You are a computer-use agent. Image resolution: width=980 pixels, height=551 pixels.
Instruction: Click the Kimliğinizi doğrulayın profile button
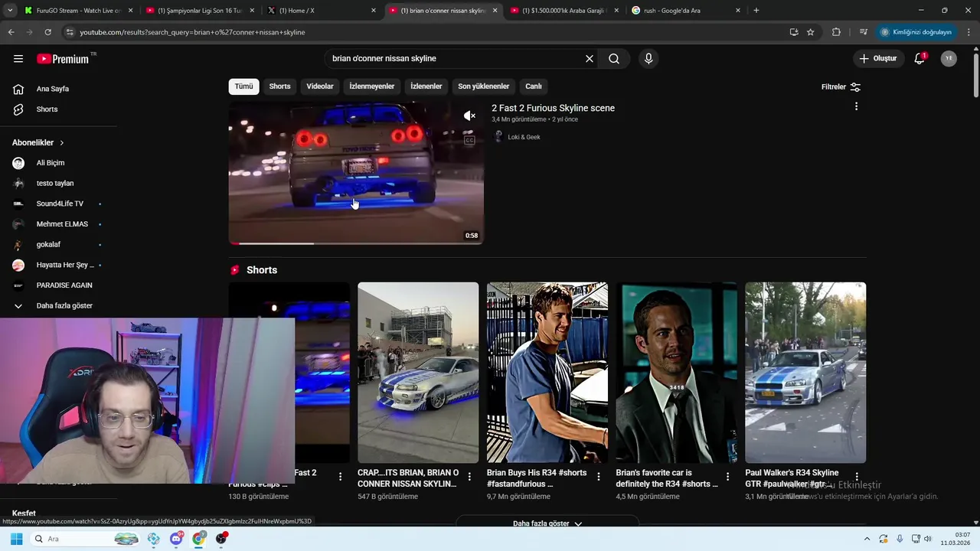916,32
